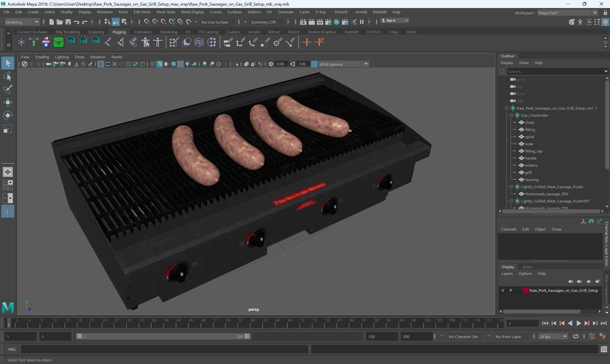Choose the Move tool in toolbox
610x364 pixels.
7,102
